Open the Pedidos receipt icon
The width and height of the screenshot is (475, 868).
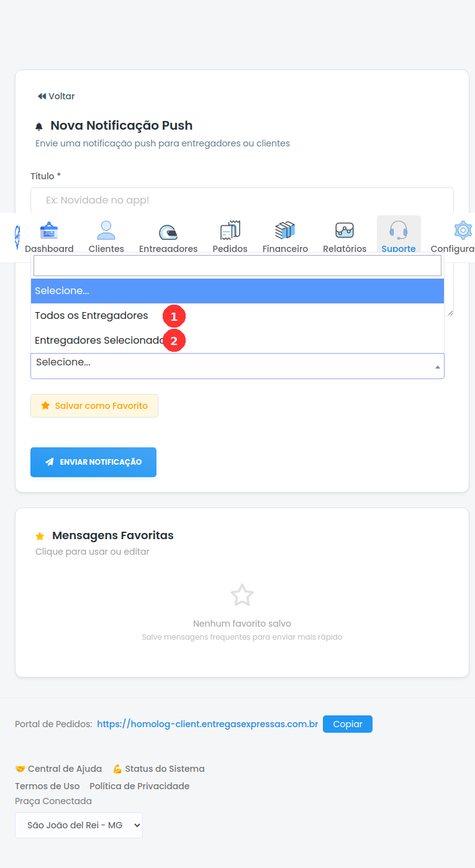(230, 230)
